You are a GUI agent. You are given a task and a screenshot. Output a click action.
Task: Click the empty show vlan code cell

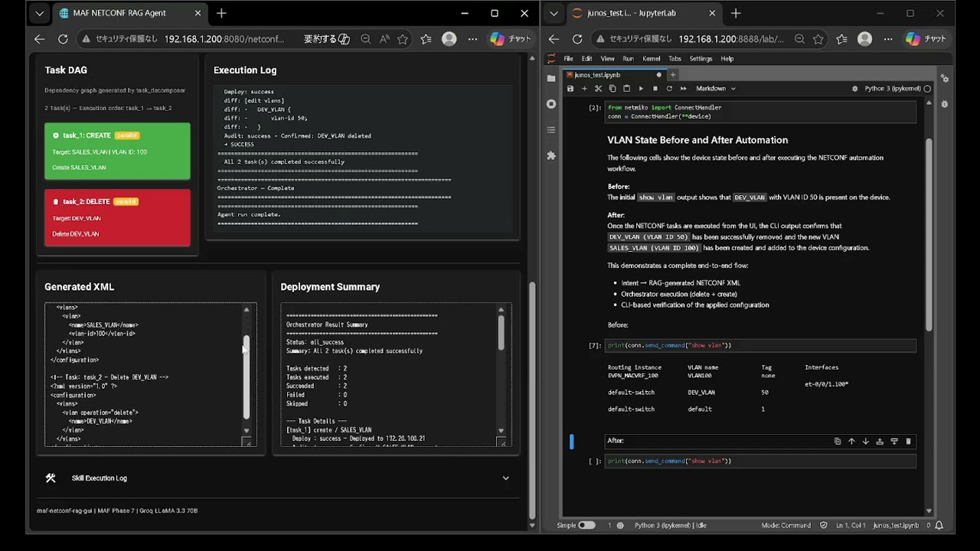[x=760, y=461]
